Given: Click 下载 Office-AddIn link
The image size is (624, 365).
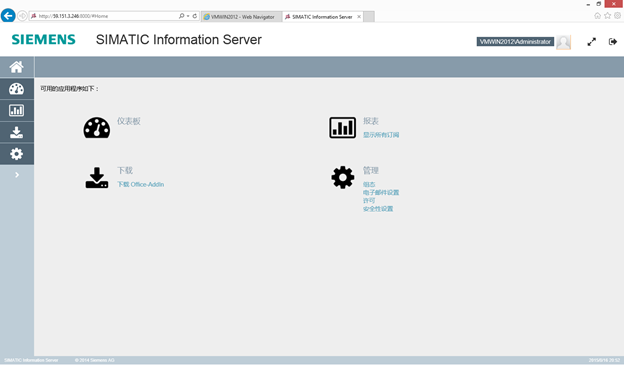Looking at the screenshot, I should pos(140,184).
